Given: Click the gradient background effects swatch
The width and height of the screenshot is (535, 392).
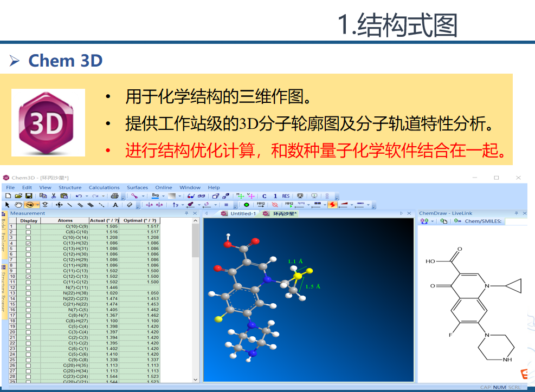Looking at the screenshot, I should [x=171, y=196].
